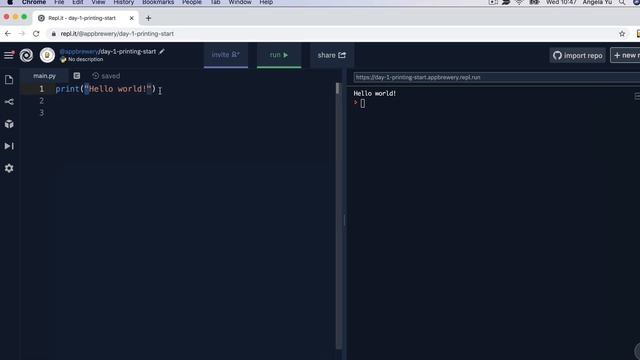Click the Spotlight search icon

[x=622, y=2]
